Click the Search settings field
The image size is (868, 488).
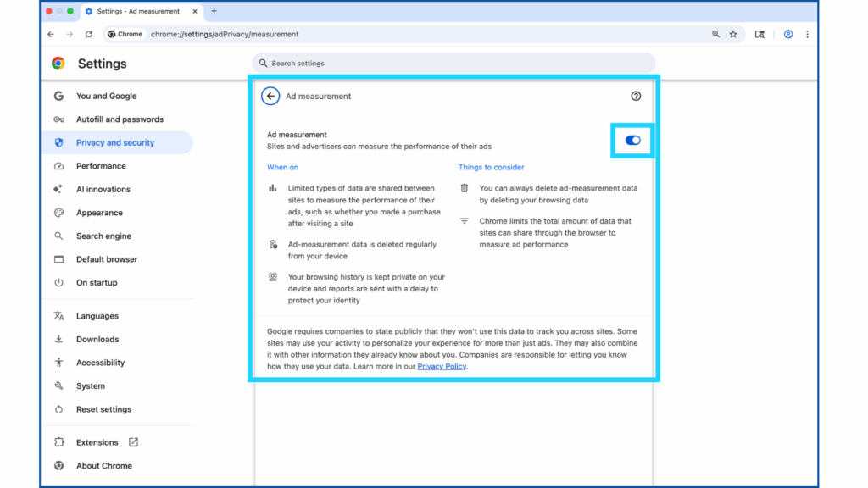[x=453, y=64]
